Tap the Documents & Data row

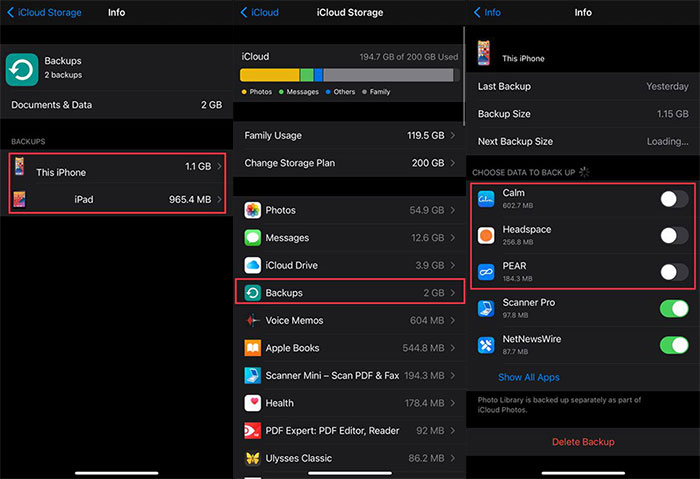pyautogui.click(x=117, y=105)
